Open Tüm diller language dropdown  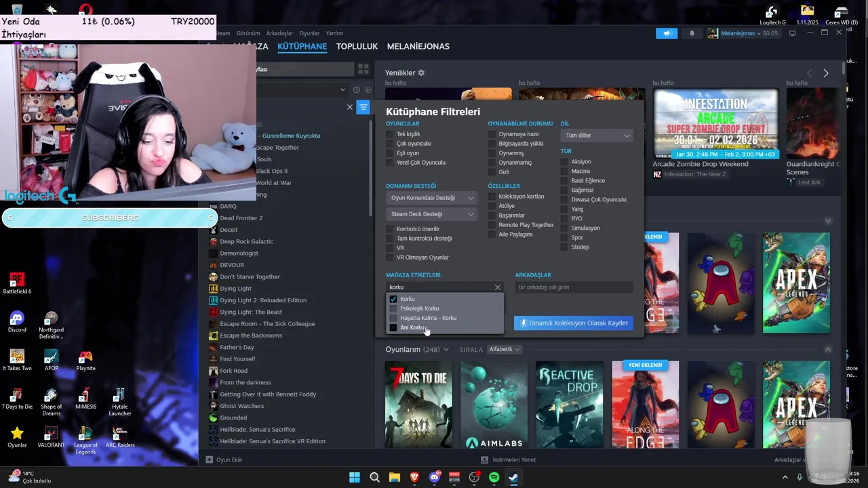(x=597, y=136)
